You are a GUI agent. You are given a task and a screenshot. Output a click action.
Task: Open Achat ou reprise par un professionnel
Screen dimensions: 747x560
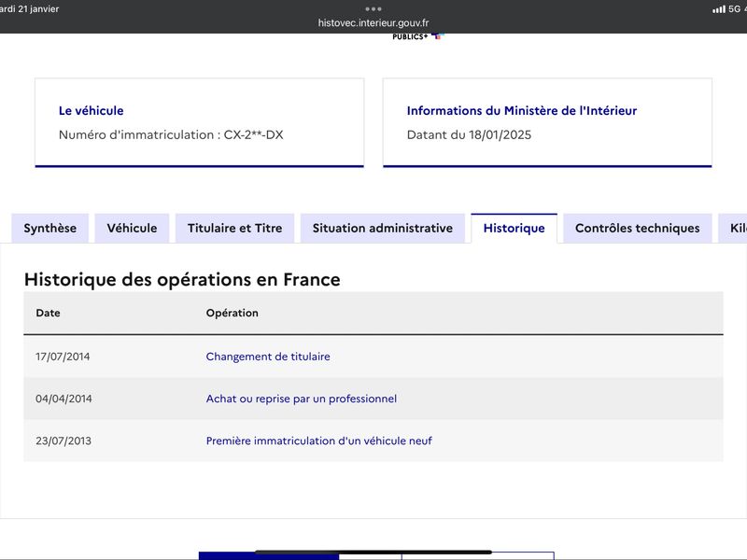[x=301, y=399]
